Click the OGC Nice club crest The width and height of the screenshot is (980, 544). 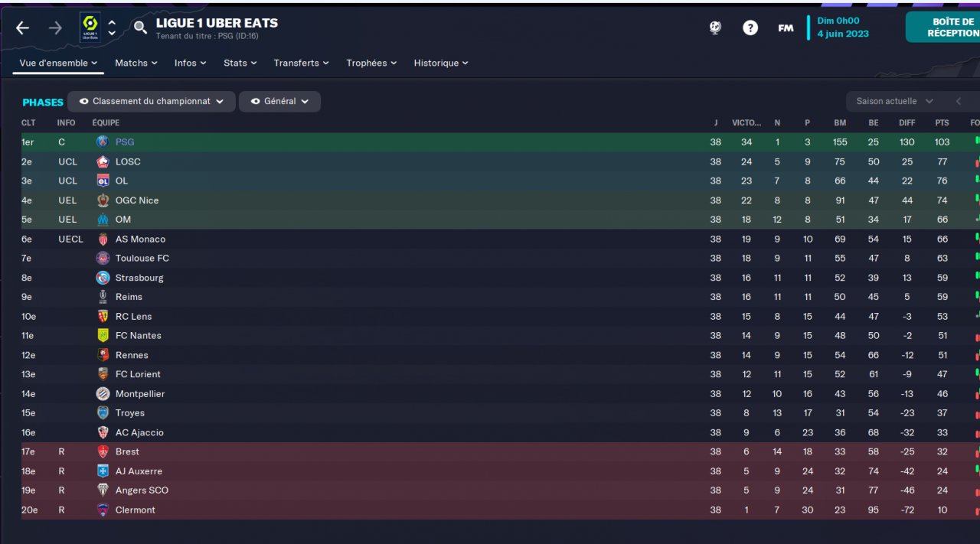tap(103, 200)
